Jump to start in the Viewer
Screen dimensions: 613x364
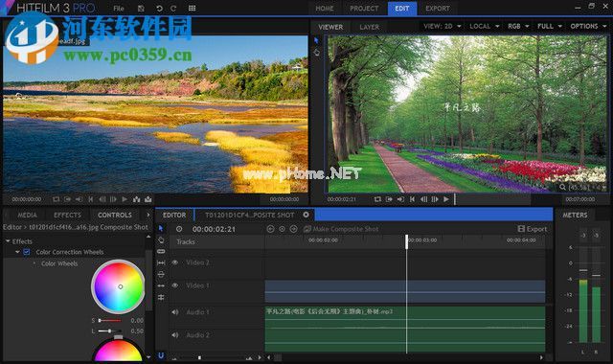click(x=412, y=199)
